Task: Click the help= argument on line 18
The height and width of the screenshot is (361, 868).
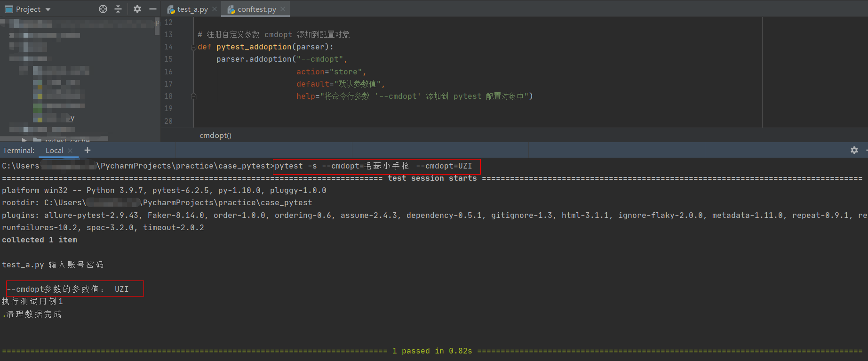Action: pyautogui.click(x=414, y=96)
